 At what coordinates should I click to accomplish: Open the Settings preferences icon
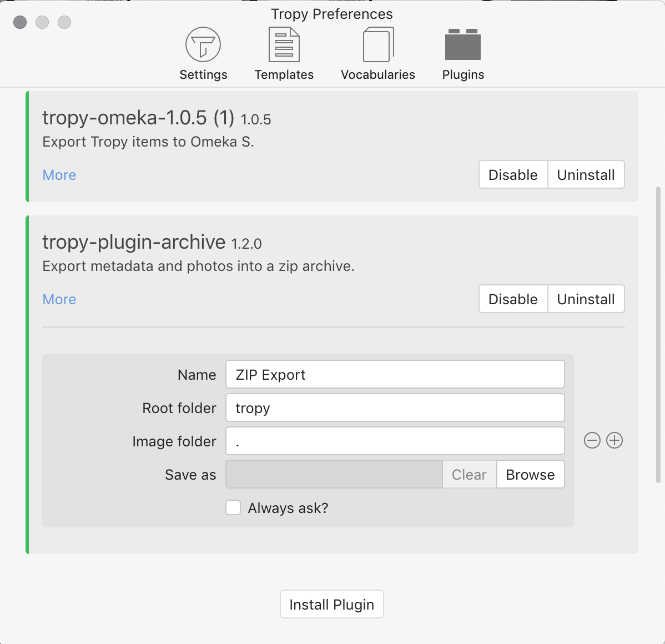[x=203, y=44]
